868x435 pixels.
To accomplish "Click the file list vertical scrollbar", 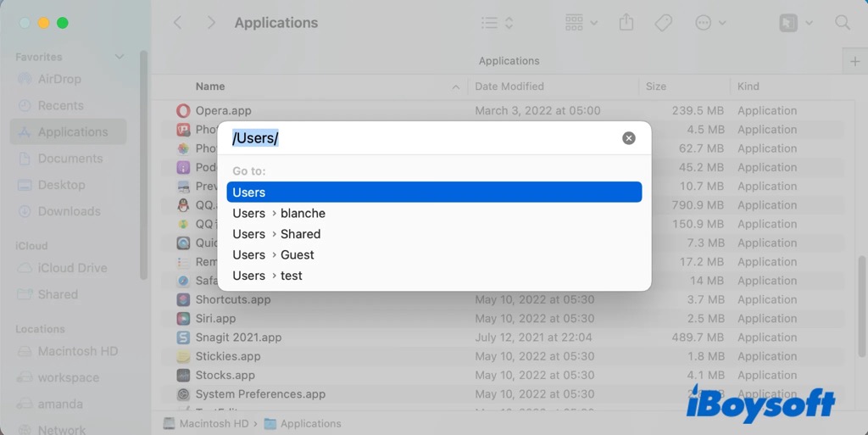I will [861, 307].
